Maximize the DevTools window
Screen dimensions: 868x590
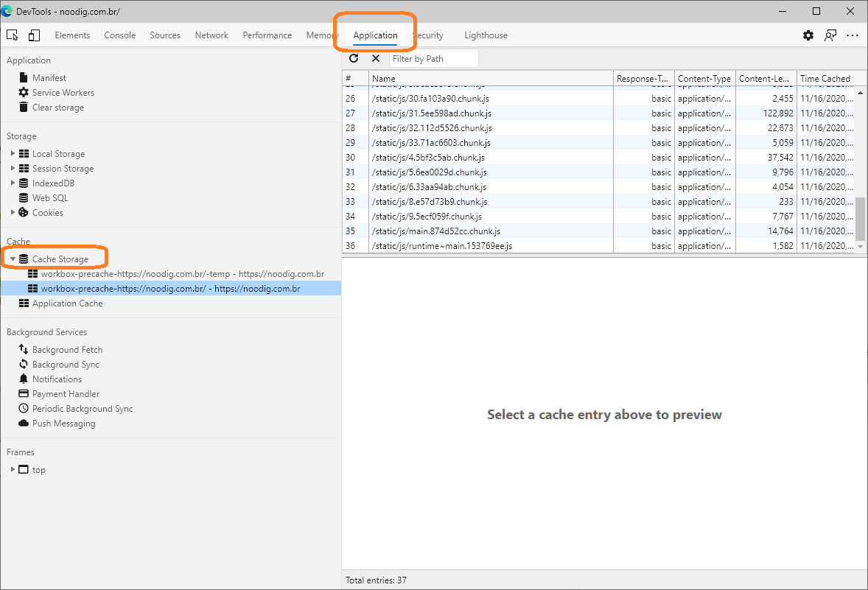(x=816, y=11)
